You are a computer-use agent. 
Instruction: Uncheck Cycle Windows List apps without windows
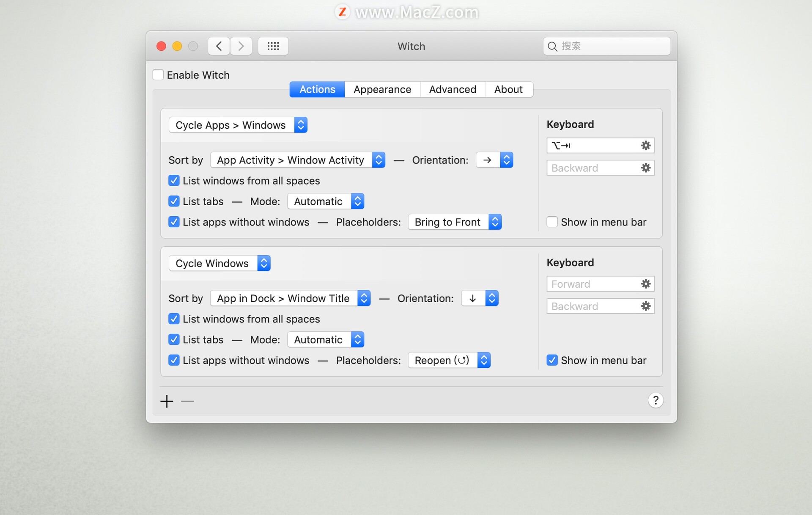(174, 361)
